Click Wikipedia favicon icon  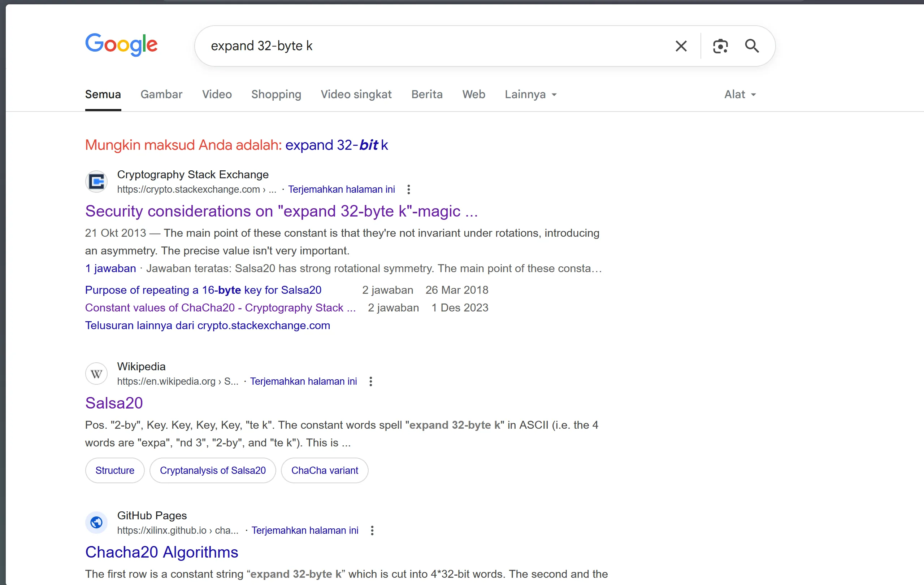point(96,373)
